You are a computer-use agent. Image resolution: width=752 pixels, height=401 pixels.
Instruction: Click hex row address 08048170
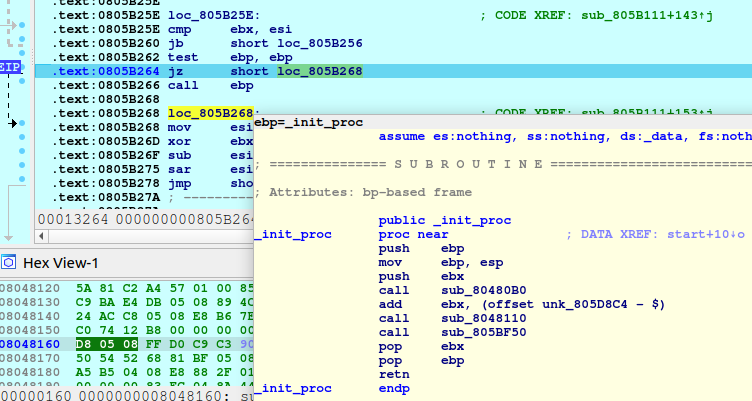point(30,358)
